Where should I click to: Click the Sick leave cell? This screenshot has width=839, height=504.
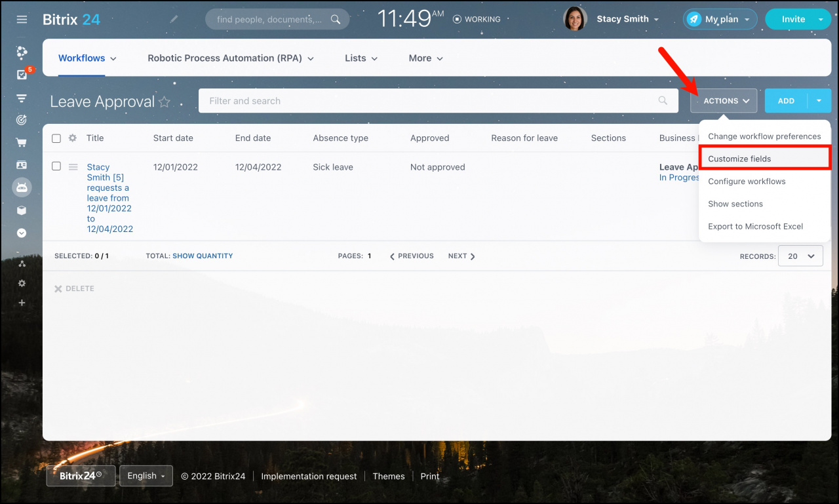tap(333, 167)
